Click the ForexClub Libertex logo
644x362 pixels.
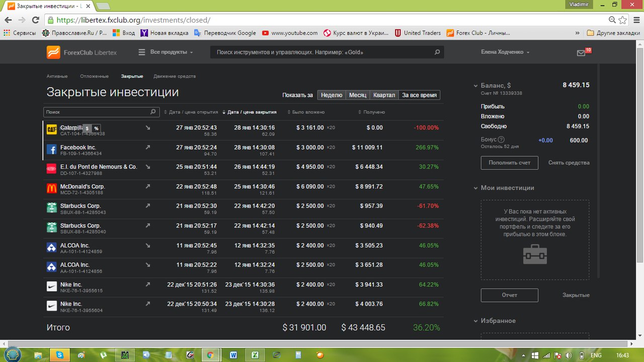tap(82, 52)
